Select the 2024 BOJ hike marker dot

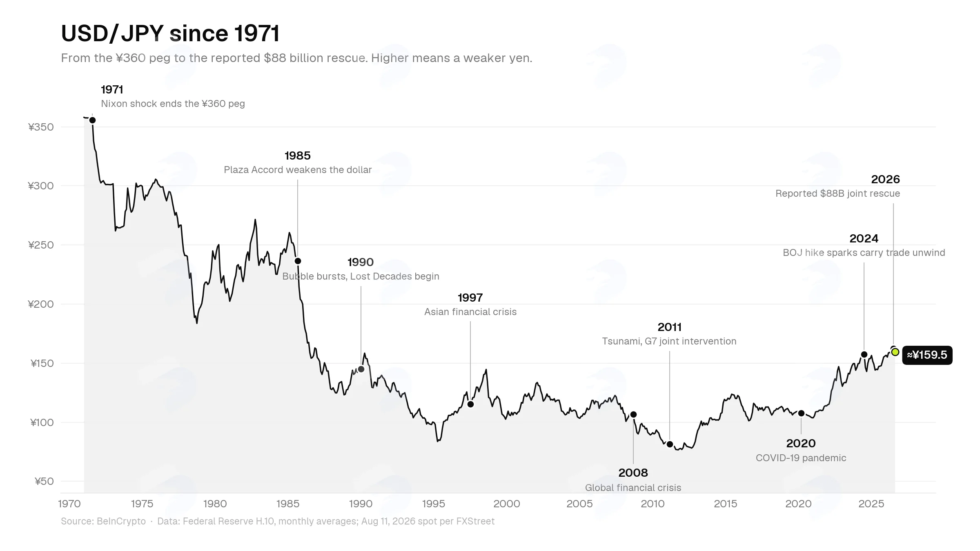(864, 354)
